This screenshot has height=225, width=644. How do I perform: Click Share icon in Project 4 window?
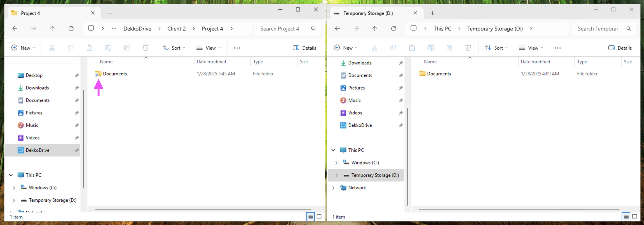tap(127, 48)
